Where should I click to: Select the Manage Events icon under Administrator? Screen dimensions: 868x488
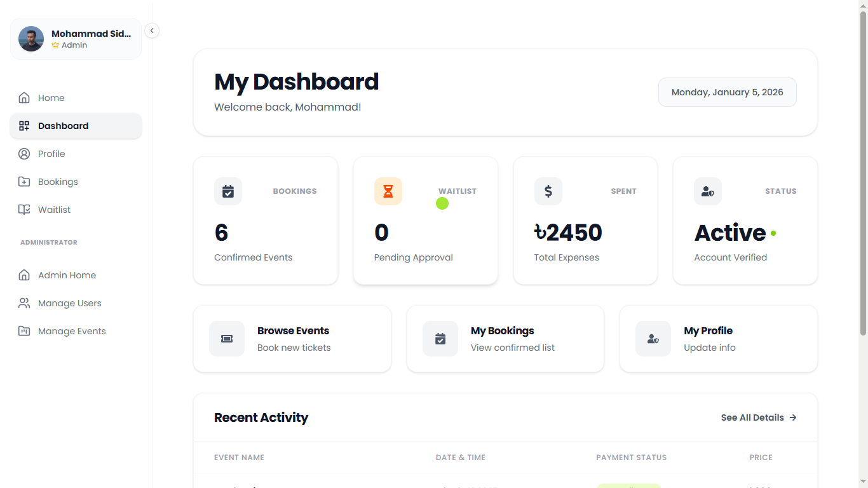pyautogui.click(x=24, y=330)
